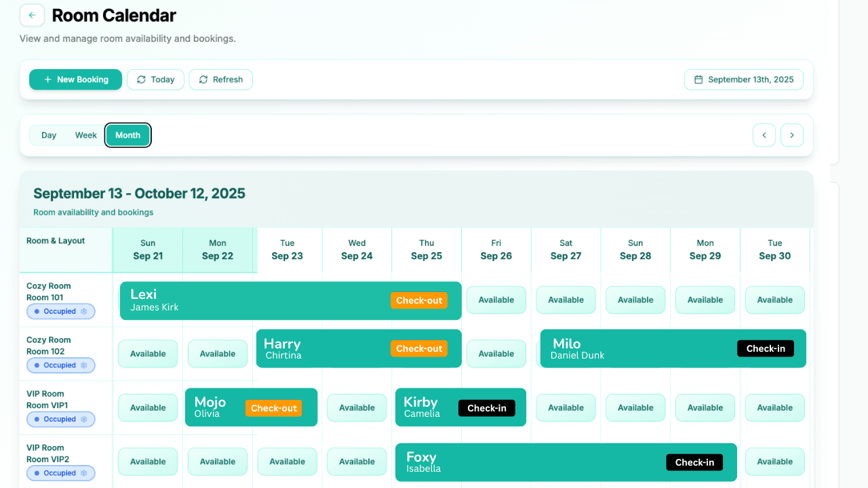868x488 pixels.
Task: Open room settings gear next to Room 101 Occupied badge
Action: click(83, 311)
